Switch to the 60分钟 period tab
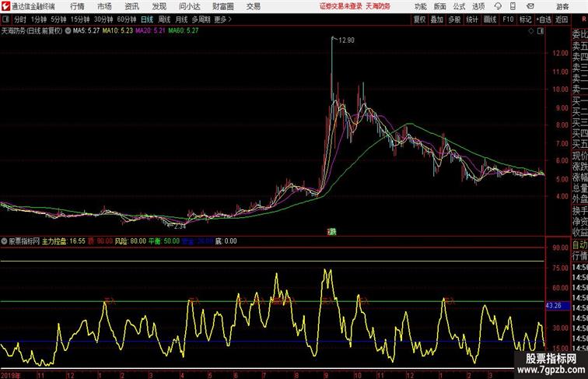 [x=127, y=19]
